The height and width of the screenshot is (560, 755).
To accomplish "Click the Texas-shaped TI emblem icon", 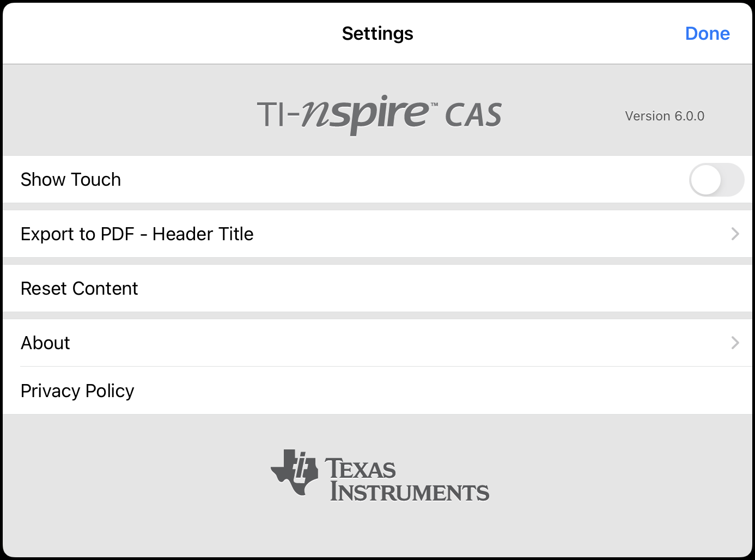I will click(x=295, y=472).
